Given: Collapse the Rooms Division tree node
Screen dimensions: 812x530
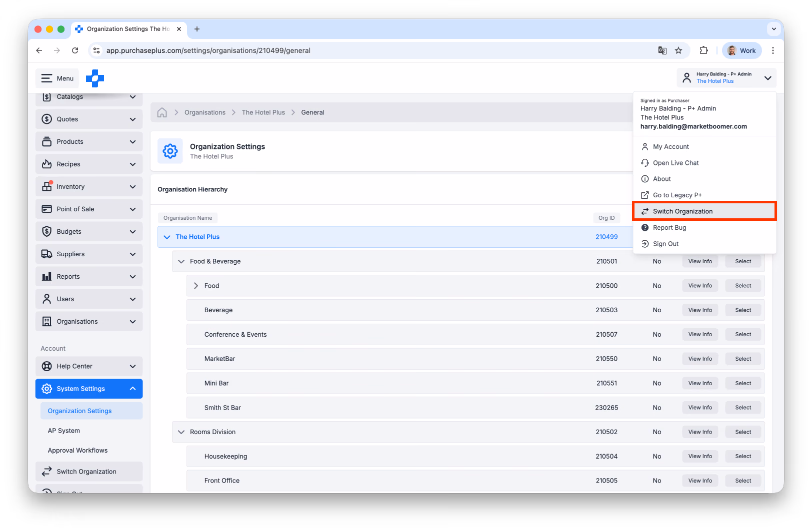Looking at the screenshot, I should (181, 432).
